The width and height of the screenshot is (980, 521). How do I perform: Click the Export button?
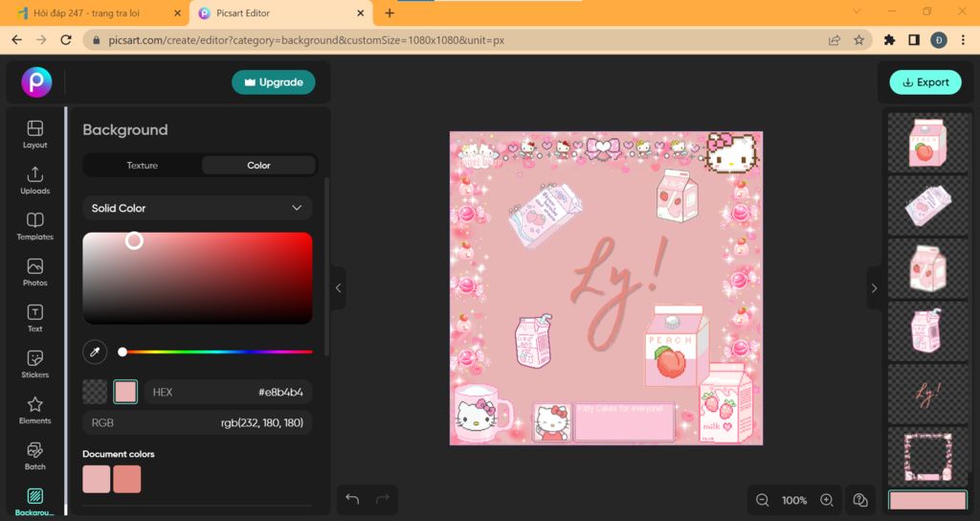925,82
